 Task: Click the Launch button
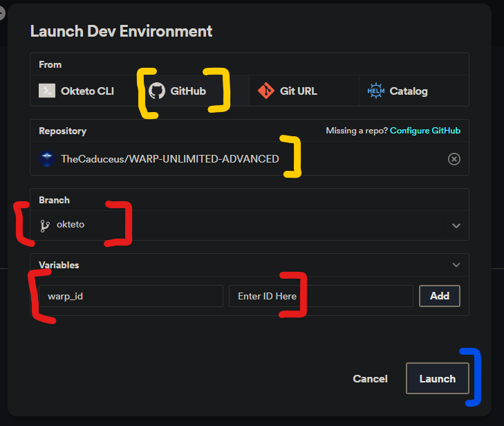(x=437, y=378)
